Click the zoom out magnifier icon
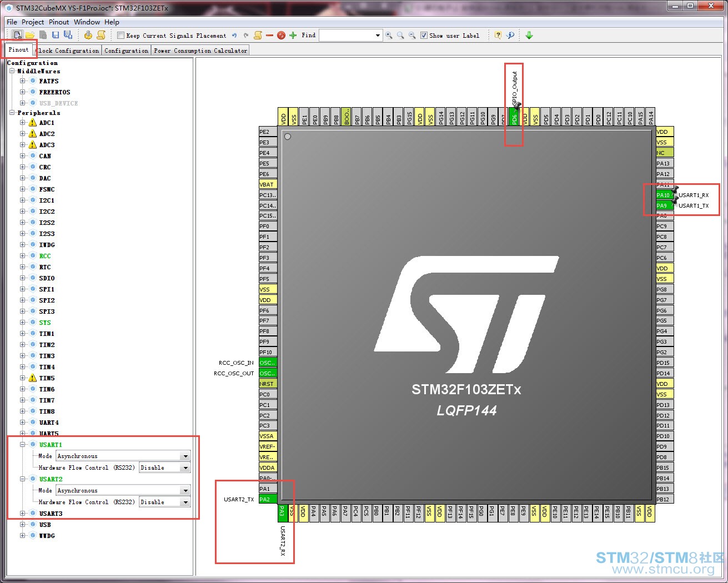Viewport: 728px width, 583px height. pos(412,36)
